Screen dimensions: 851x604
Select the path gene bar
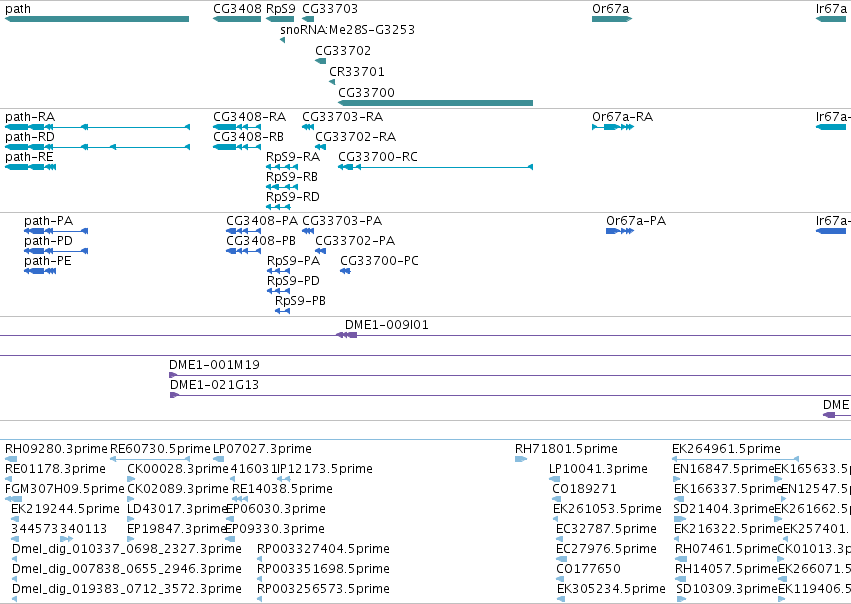click(97, 19)
